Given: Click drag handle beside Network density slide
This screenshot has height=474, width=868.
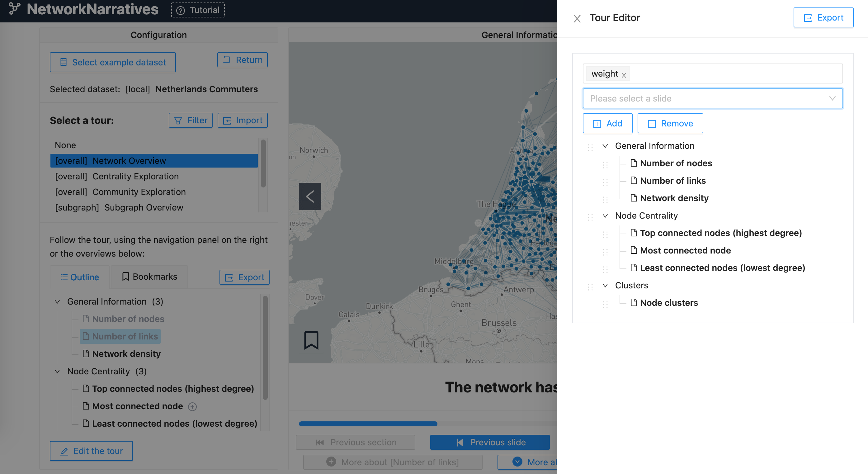Looking at the screenshot, I should click(605, 199).
